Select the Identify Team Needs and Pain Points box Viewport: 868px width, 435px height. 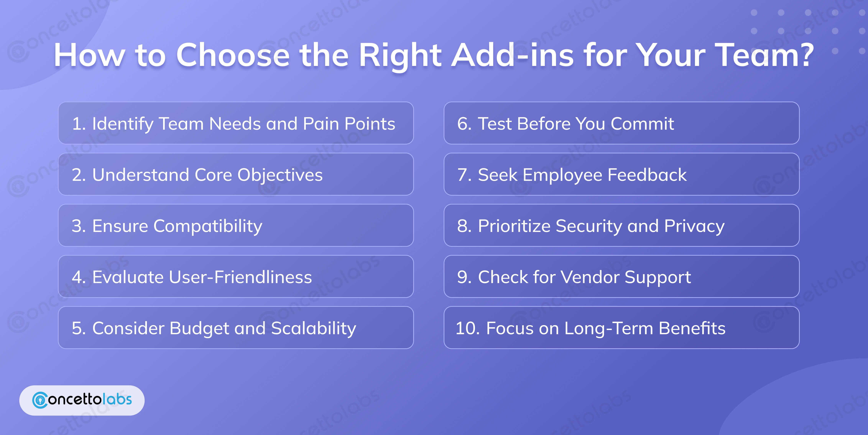tap(236, 123)
